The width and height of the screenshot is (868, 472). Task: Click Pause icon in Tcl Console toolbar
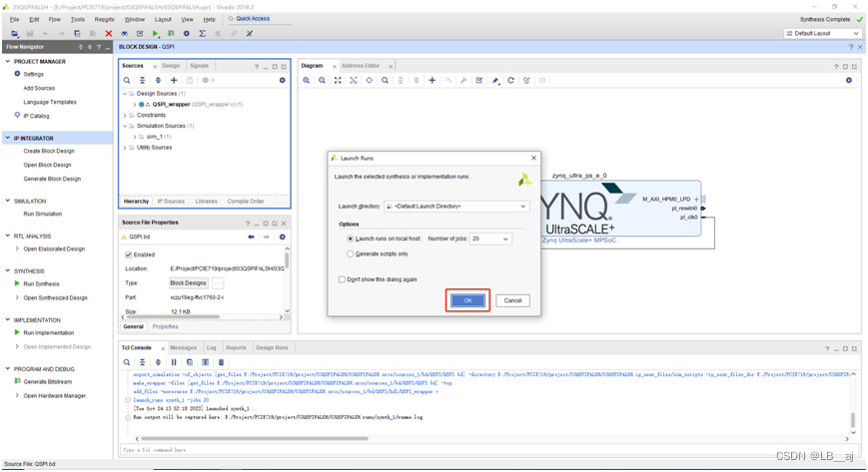[x=174, y=362]
